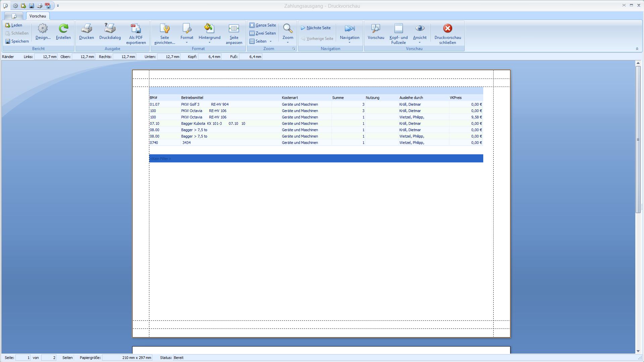Screen dimensions: 644x362
Task: Click the floppy save icon in quick access toolbar
Action: (32, 6)
